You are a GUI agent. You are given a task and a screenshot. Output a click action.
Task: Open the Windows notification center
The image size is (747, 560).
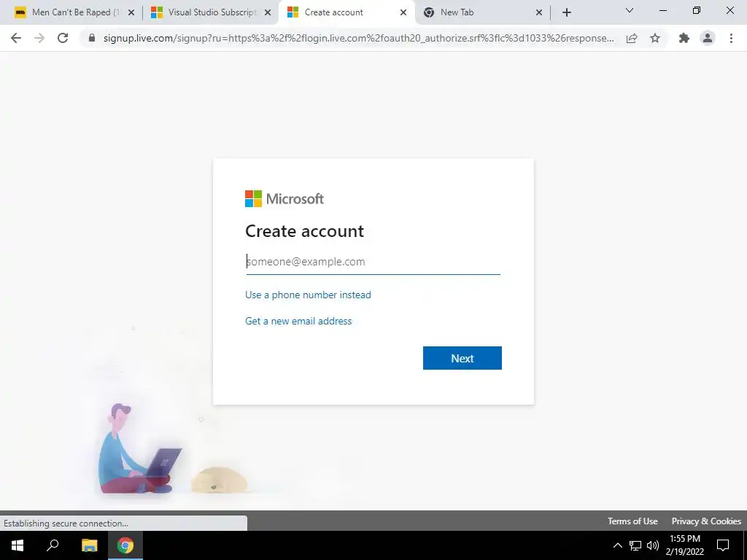coord(723,545)
